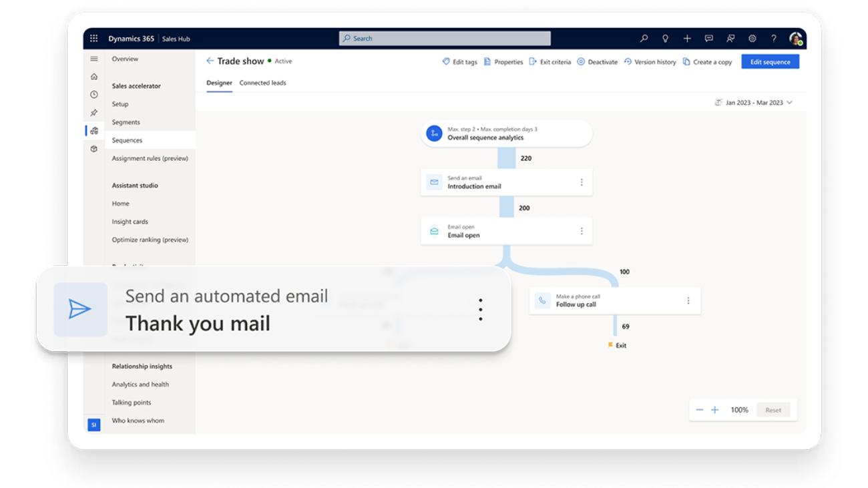Open the Follow up call step options menu
This screenshot has width=868, height=488.
(x=688, y=301)
